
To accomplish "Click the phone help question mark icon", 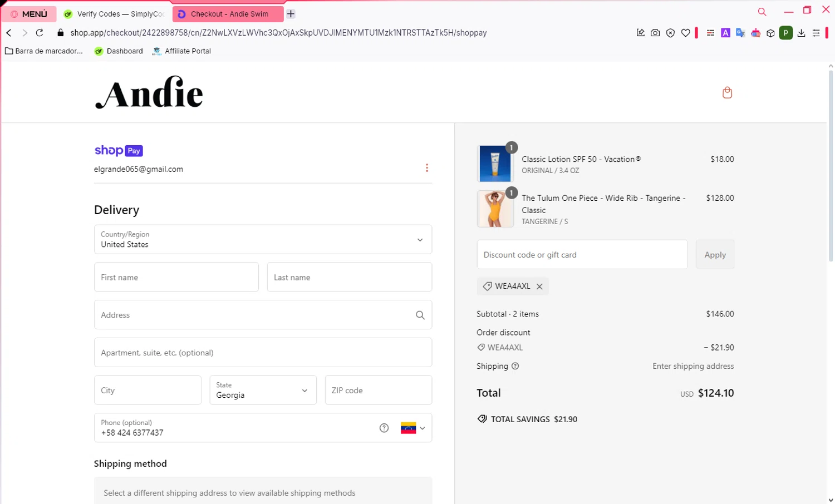I will coord(384,428).
